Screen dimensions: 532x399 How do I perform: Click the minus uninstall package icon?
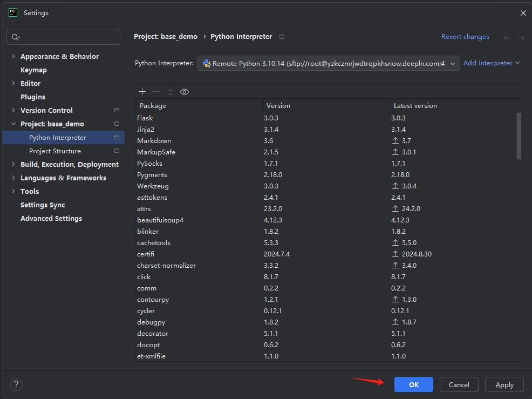(156, 92)
